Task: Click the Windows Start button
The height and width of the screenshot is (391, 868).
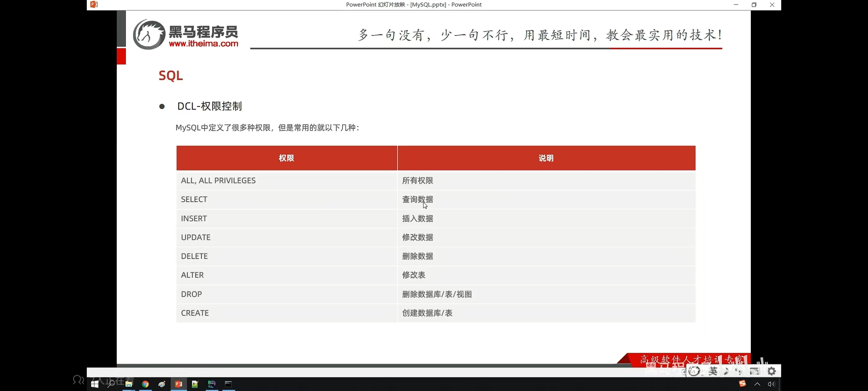Action: 95,384
